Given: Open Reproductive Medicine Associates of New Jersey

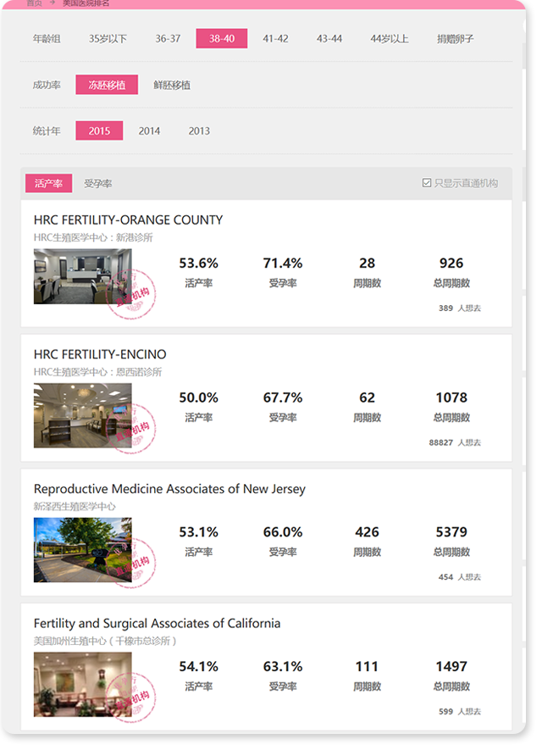Looking at the screenshot, I should click(x=169, y=489).
